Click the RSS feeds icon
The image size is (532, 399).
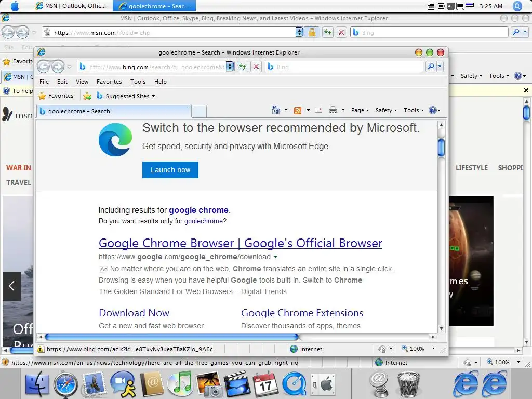298,110
